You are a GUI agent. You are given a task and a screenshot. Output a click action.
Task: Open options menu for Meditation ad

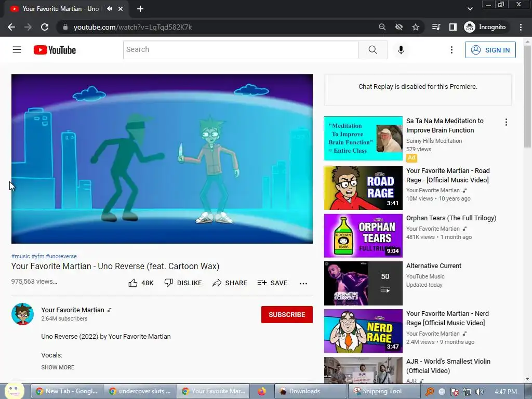pos(506,122)
